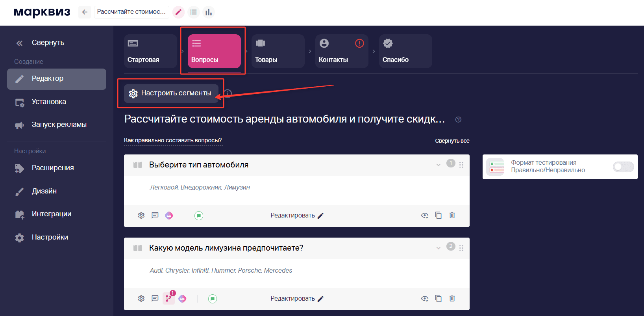Switch to the Вопросы step tab

click(214, 51)
